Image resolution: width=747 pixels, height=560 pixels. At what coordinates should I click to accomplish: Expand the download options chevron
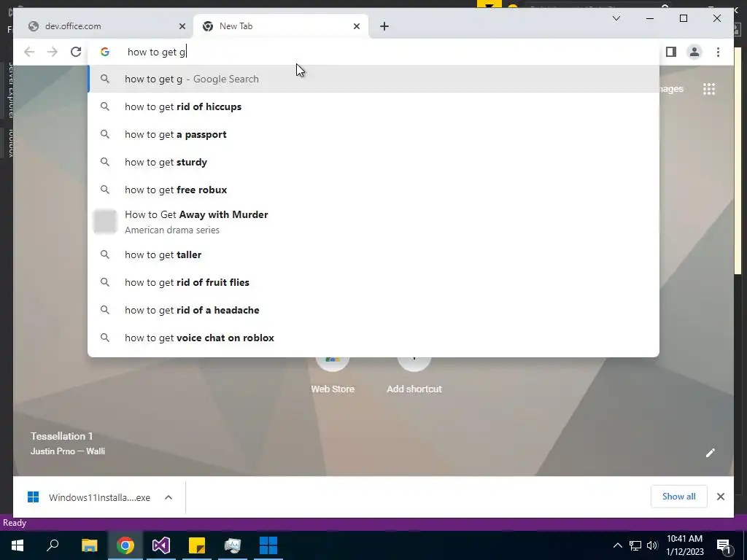pos(169,497)
